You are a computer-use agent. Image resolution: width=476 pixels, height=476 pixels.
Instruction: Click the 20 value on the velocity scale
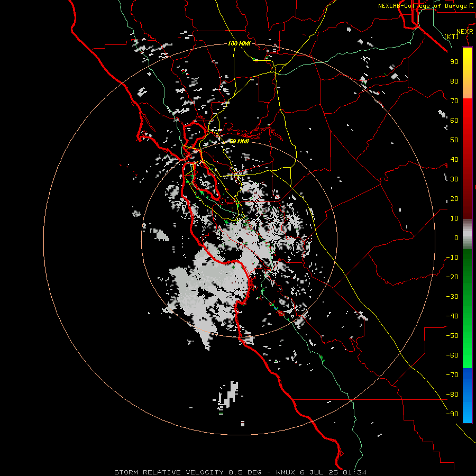pyautogui.click(x=454, y=198)
